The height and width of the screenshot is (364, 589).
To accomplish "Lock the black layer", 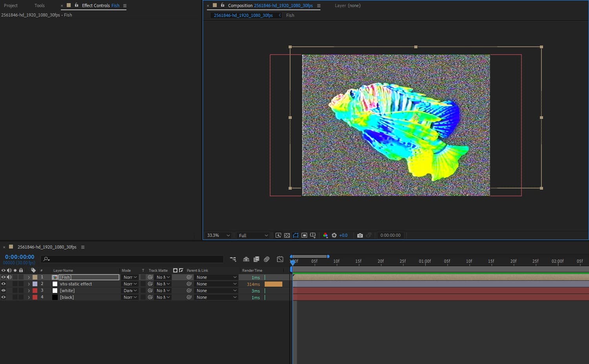I will tap(21, 297).
